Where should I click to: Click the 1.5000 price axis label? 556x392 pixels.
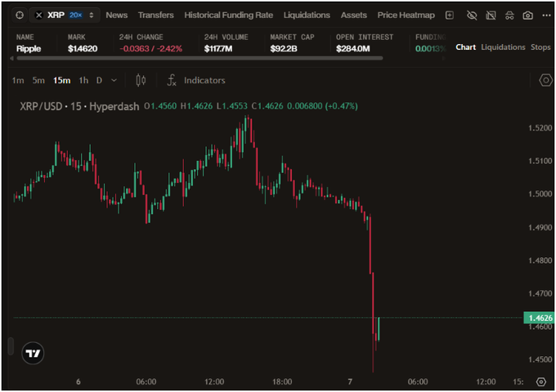pyautogui.click(x=540, y=194)
